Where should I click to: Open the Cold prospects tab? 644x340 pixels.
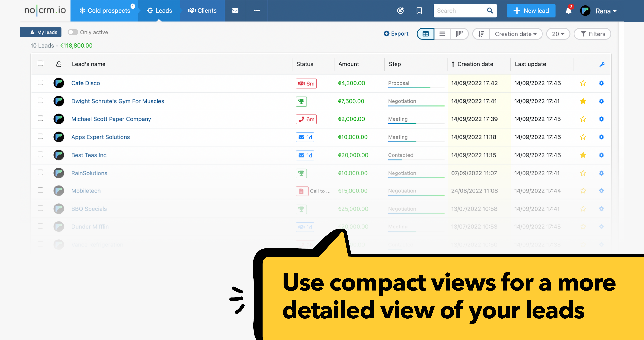[x=105, y=11]
